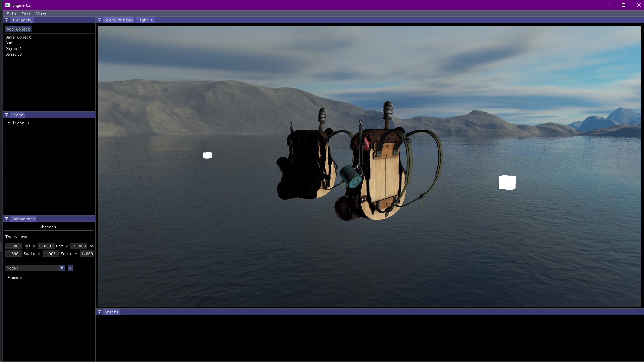Select the Hierarchy tab header
This screenshot has width=644, height=362.
[22, 20]
